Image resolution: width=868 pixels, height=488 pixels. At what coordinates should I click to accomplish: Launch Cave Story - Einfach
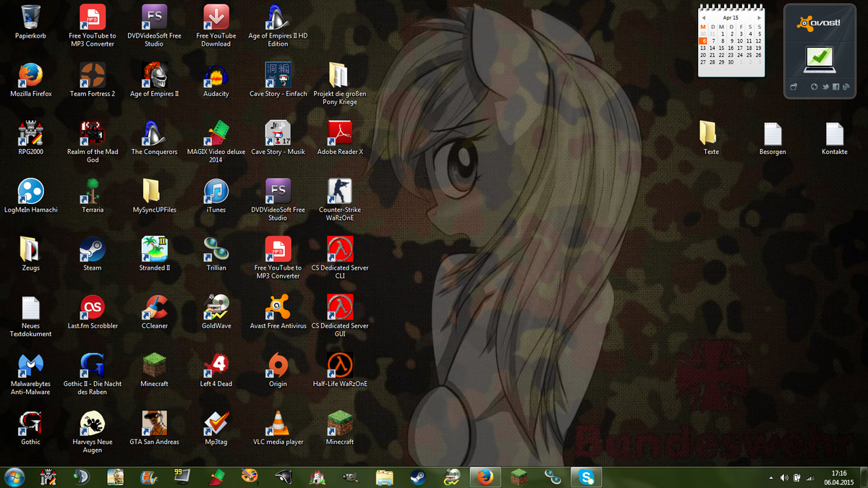click(278, 80)
